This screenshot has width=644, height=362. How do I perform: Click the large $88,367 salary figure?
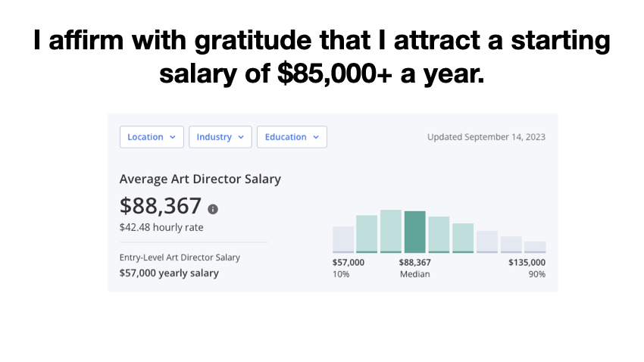click(161, 206)
